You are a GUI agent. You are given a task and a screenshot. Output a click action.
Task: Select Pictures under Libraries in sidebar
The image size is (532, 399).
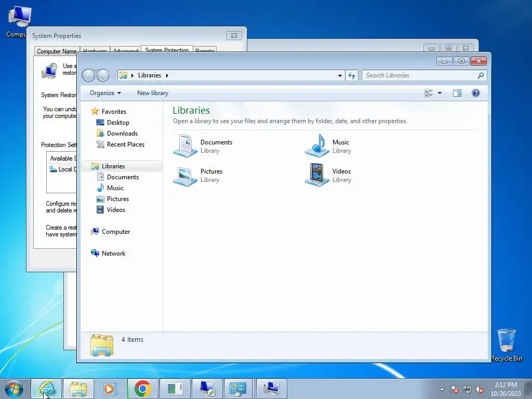click(x=113, y=199)
